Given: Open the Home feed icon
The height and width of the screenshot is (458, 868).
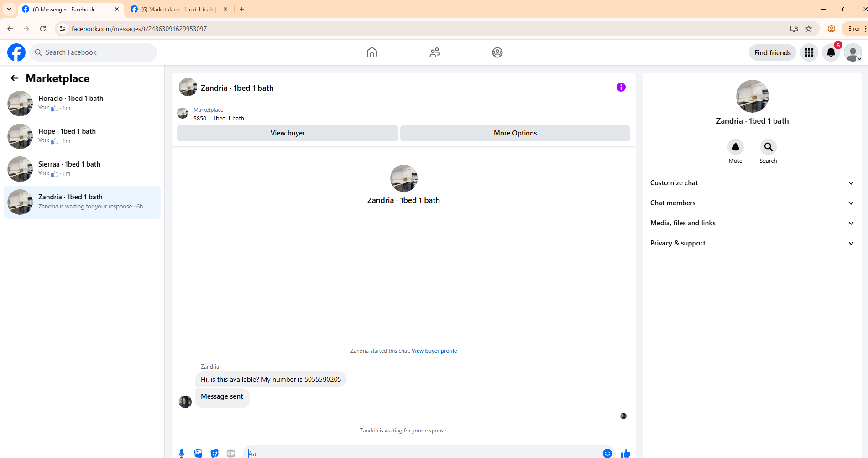Looking at the screenshot, I should point(372,52).
